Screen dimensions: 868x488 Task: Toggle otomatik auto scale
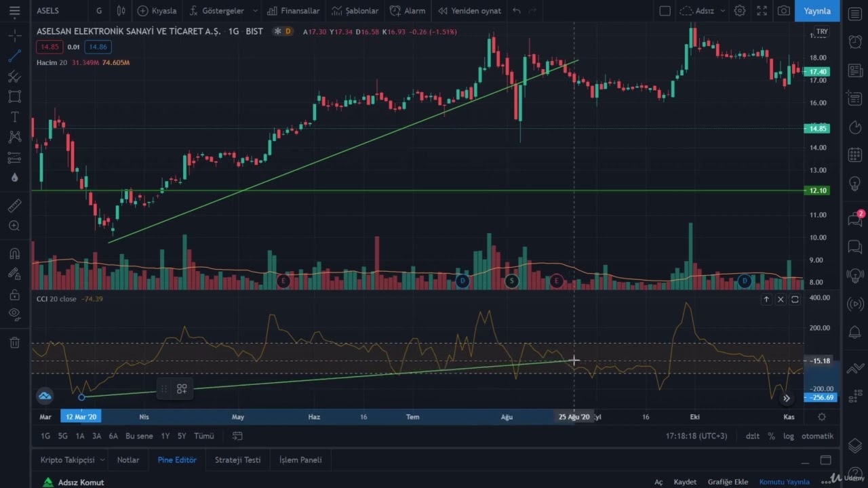pyautogui.click(x=817, y=436)
